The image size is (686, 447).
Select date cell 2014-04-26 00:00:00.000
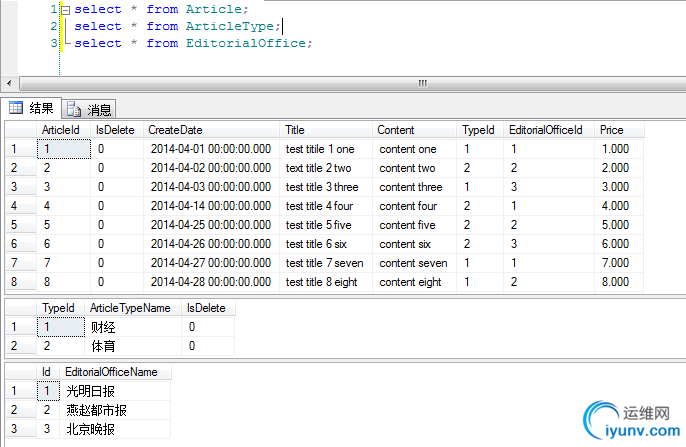pos(211,244)
